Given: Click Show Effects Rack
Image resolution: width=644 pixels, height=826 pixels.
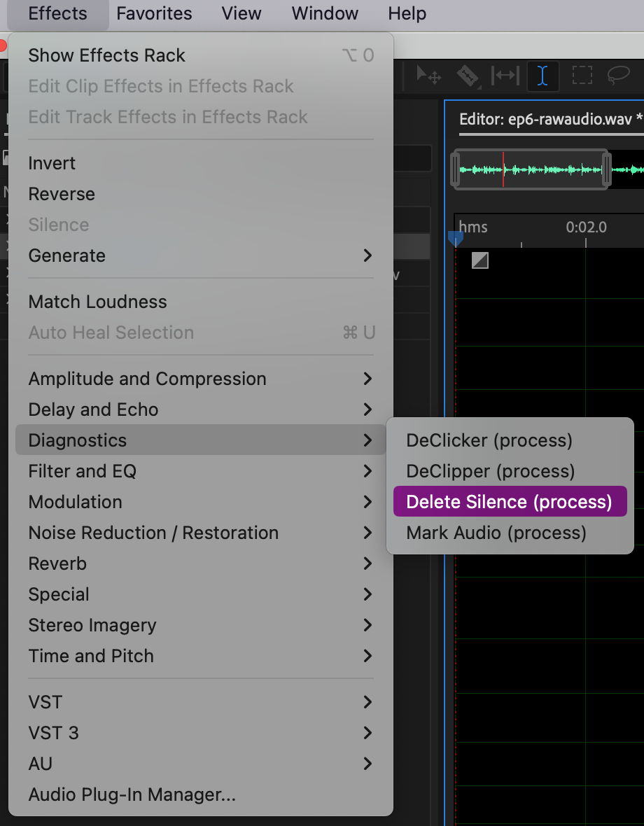Looking at the screenshot, I should (x=106, y=55).
